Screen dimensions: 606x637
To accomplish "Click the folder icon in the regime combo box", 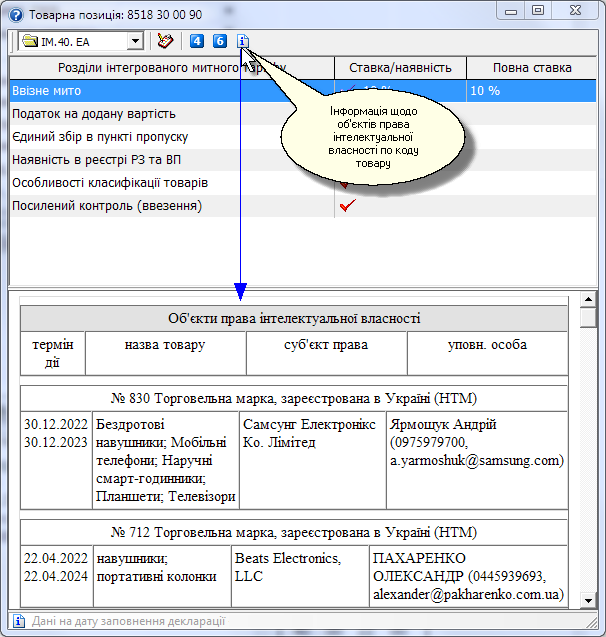I will [x=30, y=41].
